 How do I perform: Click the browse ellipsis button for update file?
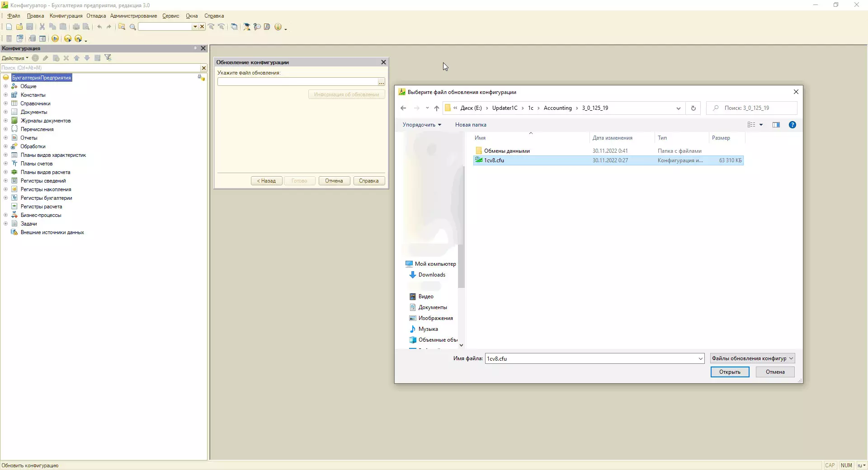(x=382, y=82)
